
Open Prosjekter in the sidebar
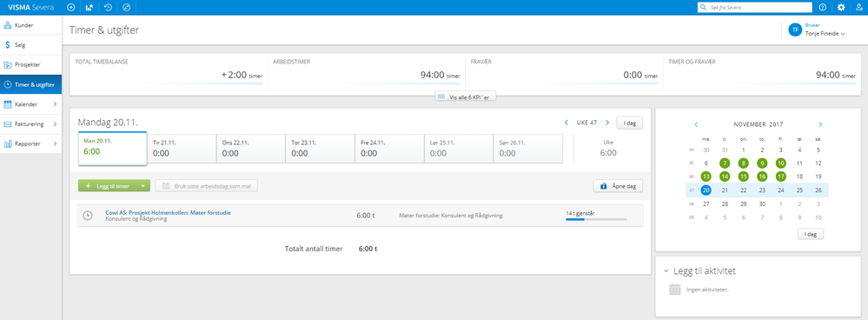tap(31, 64)
